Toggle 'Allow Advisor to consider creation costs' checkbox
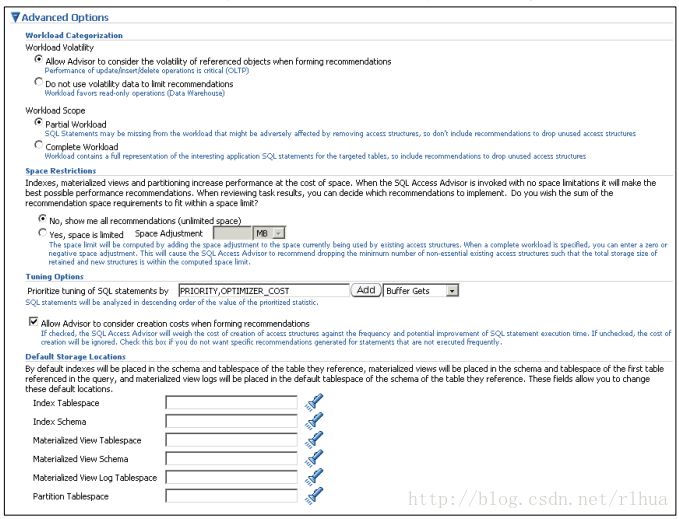679x519 pixels. coord(33,322)
